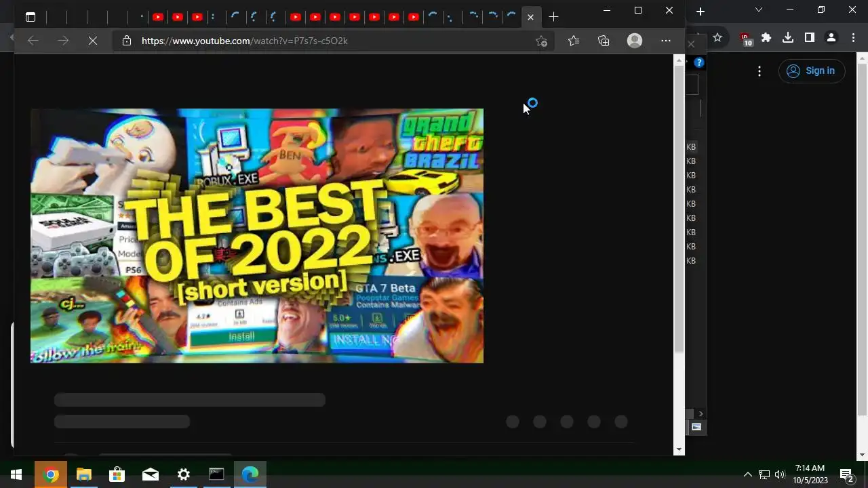Open File Explorer from the taskbar
868x488 pixels.
83,474
